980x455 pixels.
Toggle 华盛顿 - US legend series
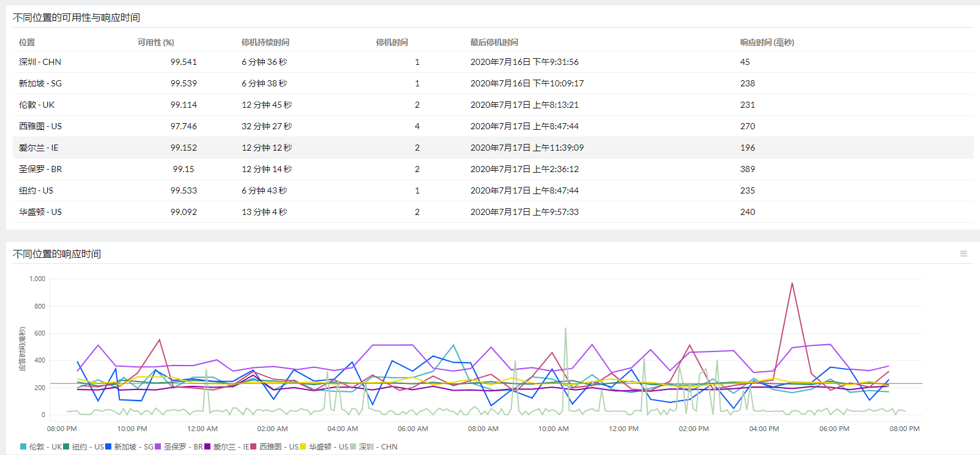pos(324,447)
